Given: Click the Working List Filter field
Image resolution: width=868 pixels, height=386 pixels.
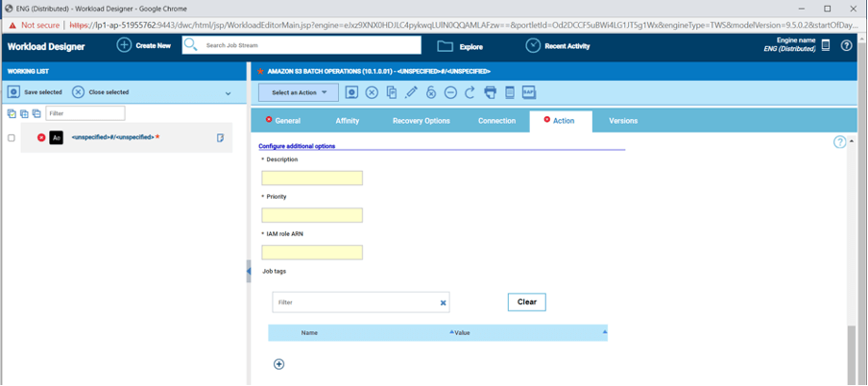Looking at the screenshot, I should [x=85, y=113].
